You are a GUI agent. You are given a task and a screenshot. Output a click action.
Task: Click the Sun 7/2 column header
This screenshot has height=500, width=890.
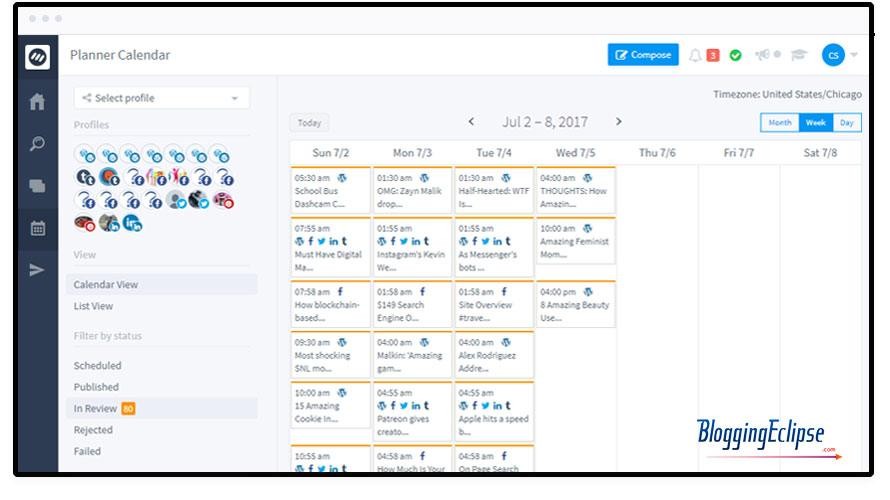[330, 153]
